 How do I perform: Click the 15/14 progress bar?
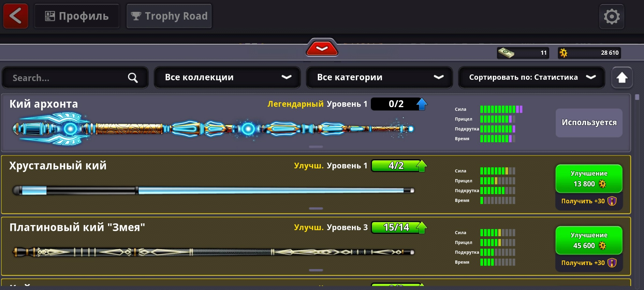[x=396, y=227]
